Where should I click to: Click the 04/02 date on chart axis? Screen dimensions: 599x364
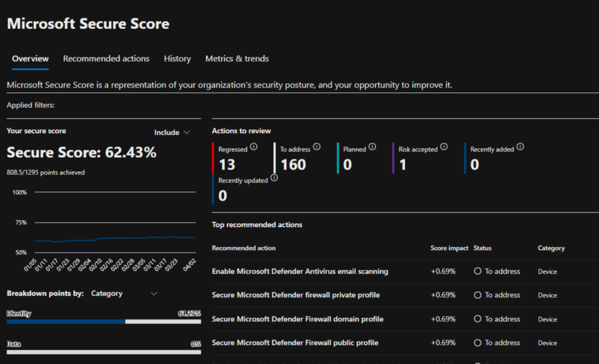189,265
